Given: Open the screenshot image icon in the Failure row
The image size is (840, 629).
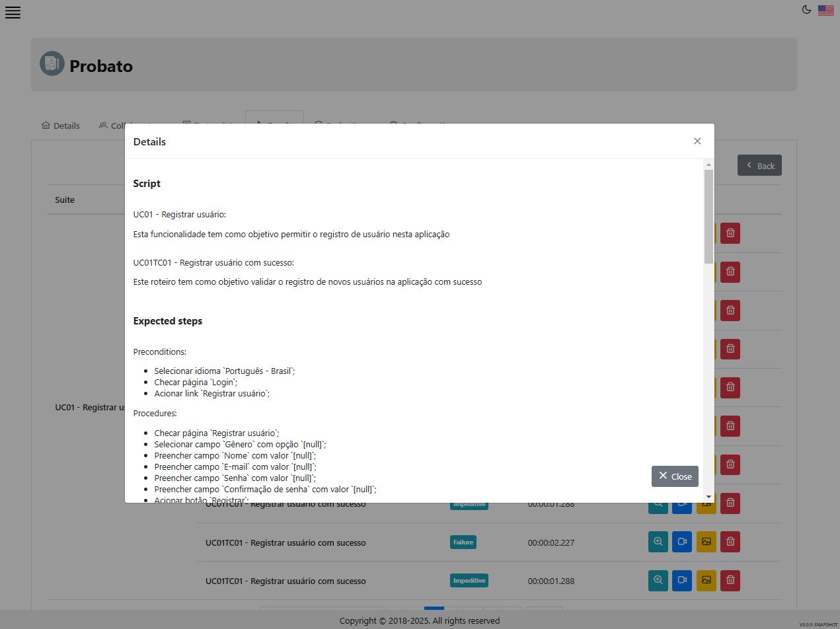Looking at the screenshot, I should 706,542.
